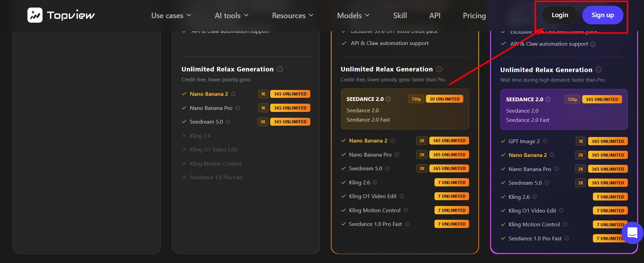
Task: Click the 720p badge beside 30 UNLIMITED
Action: pos(416,99)
